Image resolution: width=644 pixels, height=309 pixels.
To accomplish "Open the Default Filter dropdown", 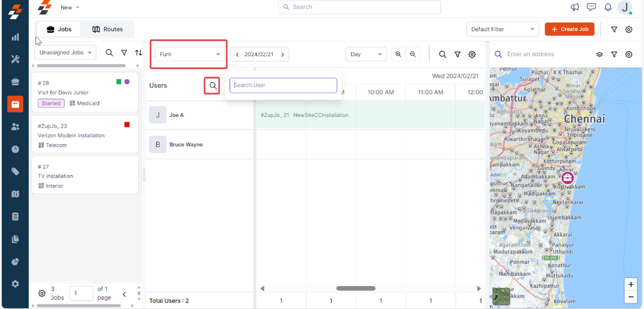I will pyautogui.click(x=502, y=29).
